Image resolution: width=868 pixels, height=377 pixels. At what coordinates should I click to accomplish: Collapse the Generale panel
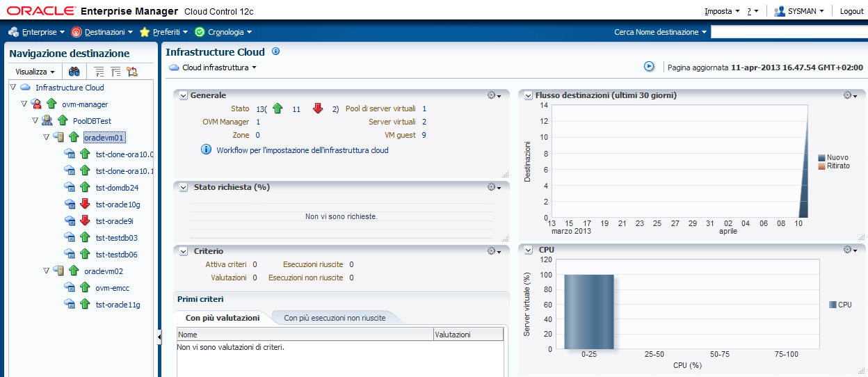pyautogui.click(x=183, y=95)
